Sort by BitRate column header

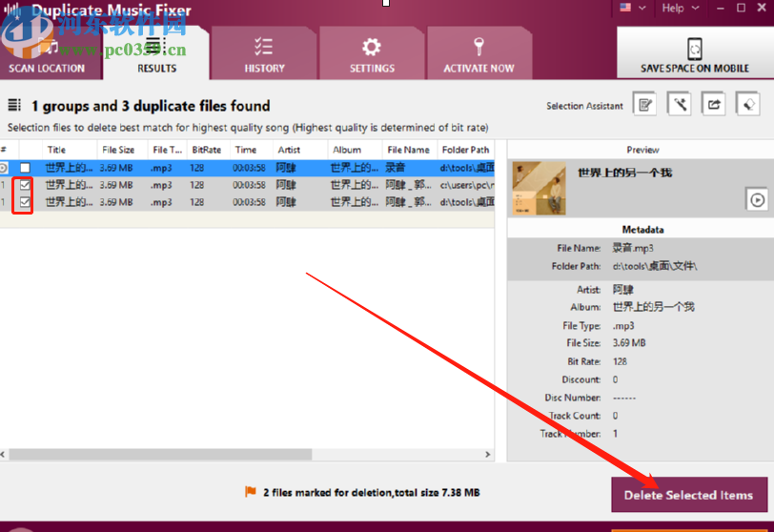click(x=209, y=150)
